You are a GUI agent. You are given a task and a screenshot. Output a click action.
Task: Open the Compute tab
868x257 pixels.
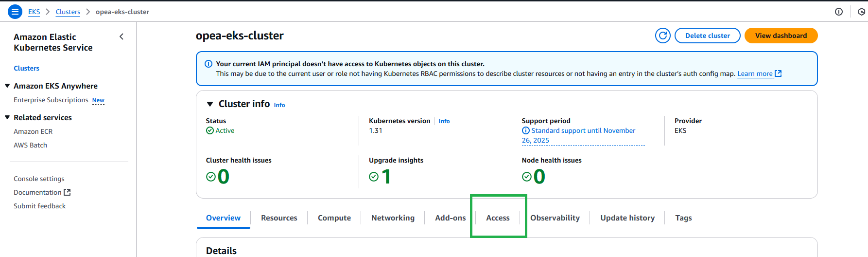tap(334, 218)
